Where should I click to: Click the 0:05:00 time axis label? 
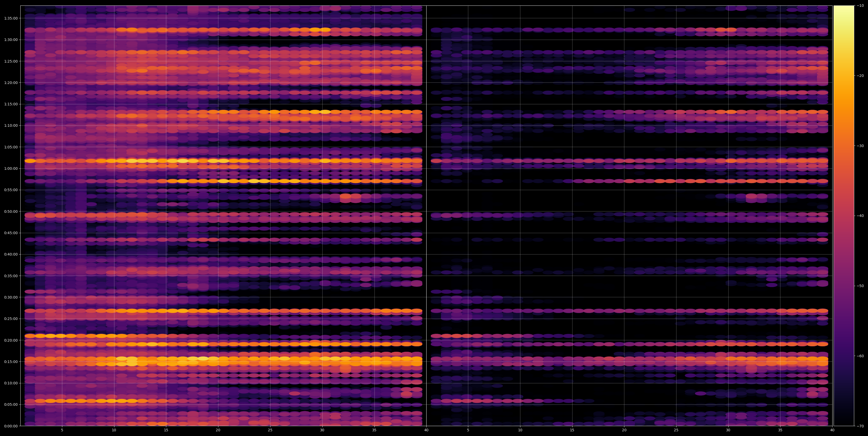(11, 404)
